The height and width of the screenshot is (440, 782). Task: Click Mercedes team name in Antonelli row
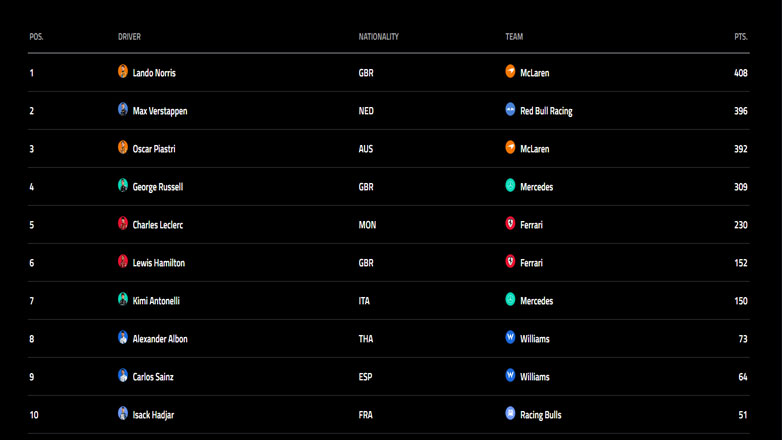point(537,301)
